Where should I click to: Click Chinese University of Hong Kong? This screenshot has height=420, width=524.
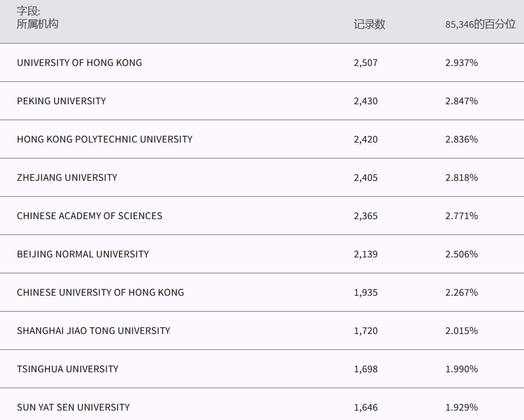point(100,292)
